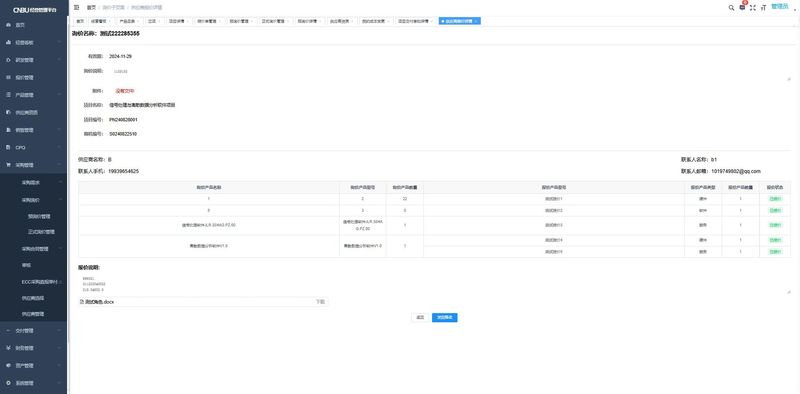Viewport: 800px width, 394px height.
Task: Expand the 采购合同管理 submenu chevron
Action: click(60, 249)
